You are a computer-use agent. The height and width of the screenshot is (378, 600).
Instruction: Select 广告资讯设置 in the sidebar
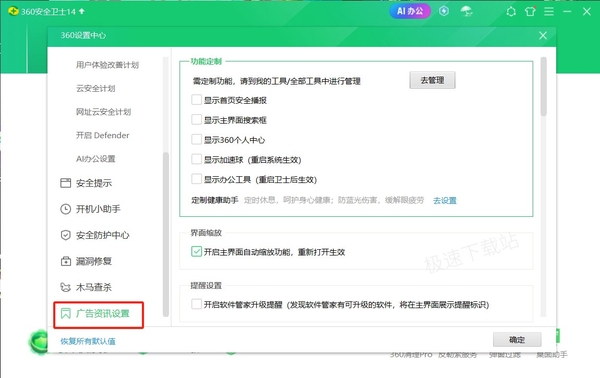pos(98,314)
